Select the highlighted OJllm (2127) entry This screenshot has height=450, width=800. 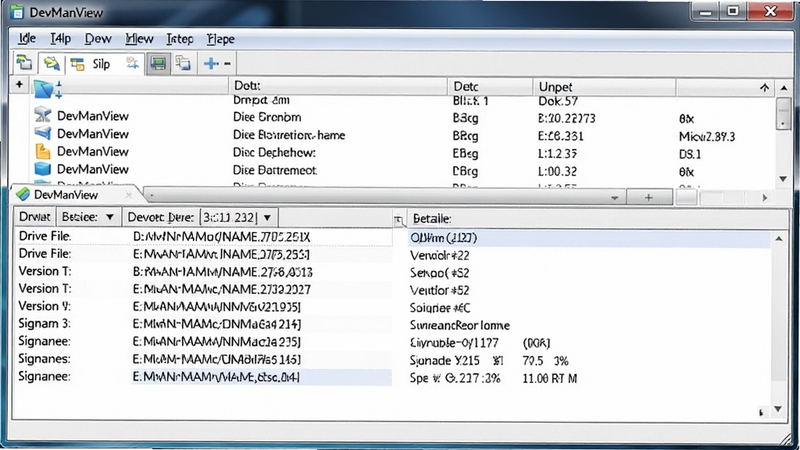589,238
